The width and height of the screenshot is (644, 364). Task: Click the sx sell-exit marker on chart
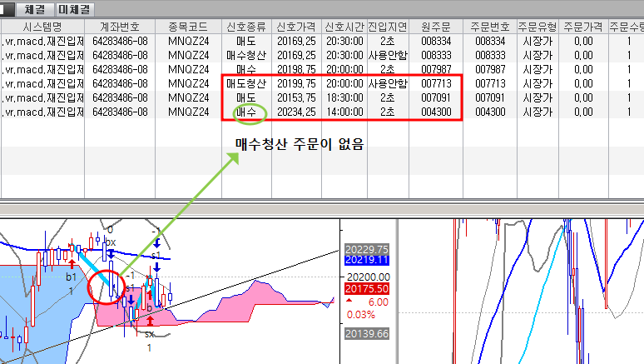click(149, 333)
